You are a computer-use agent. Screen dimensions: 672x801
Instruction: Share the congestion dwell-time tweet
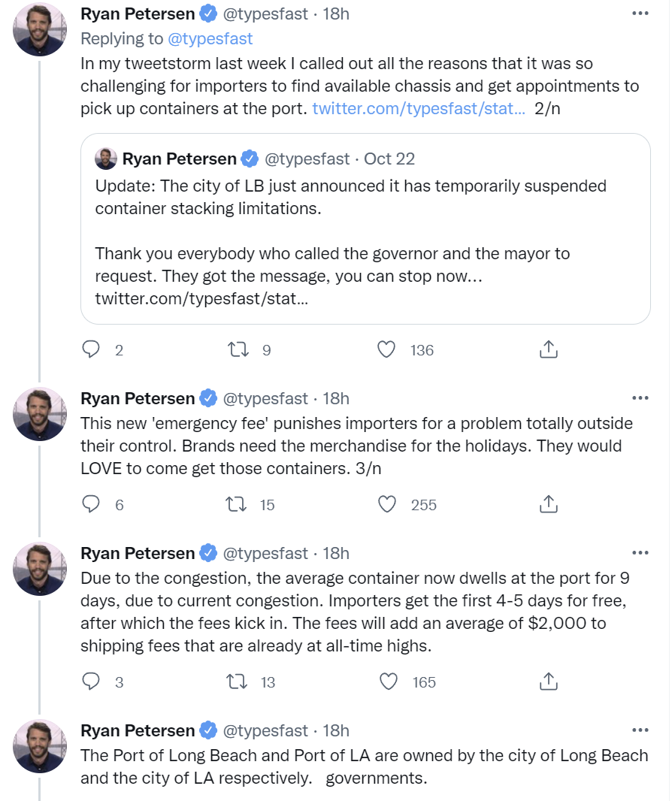click(x=548, y=682)
